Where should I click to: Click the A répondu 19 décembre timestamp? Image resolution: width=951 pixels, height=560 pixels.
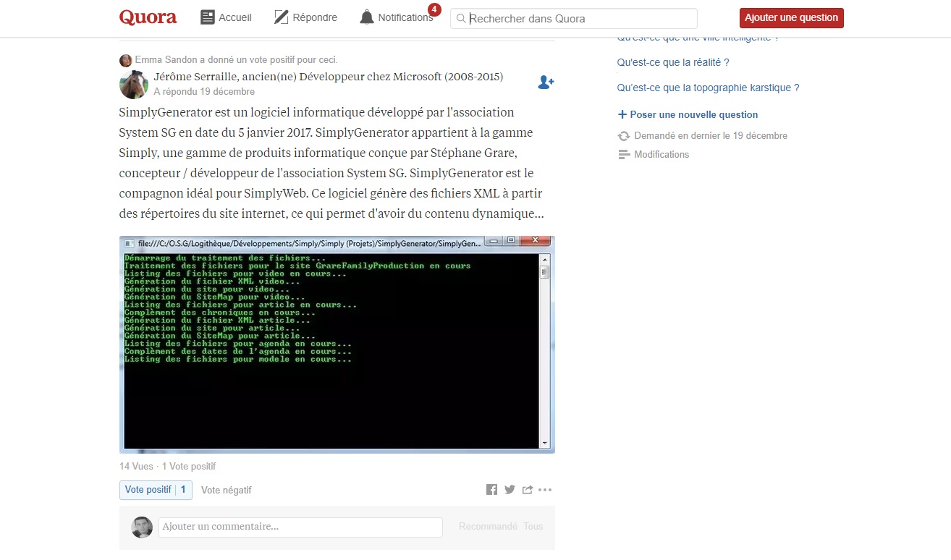coord(204,92)
